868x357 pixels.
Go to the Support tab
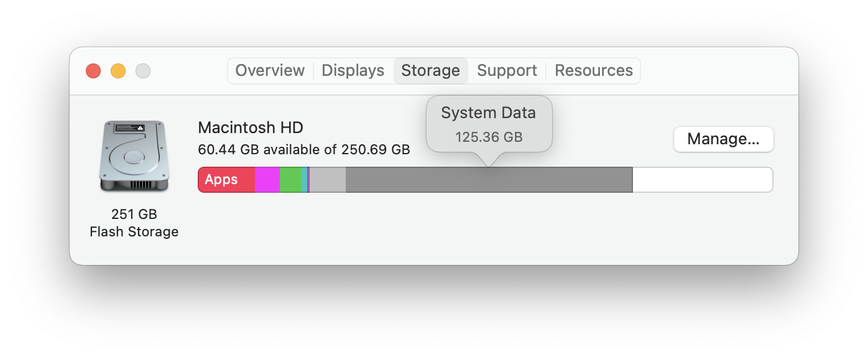tap(507, 71)
